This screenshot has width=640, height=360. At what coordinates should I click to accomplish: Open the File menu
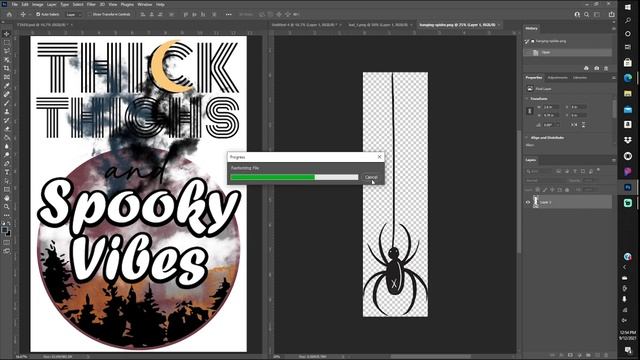15,4
